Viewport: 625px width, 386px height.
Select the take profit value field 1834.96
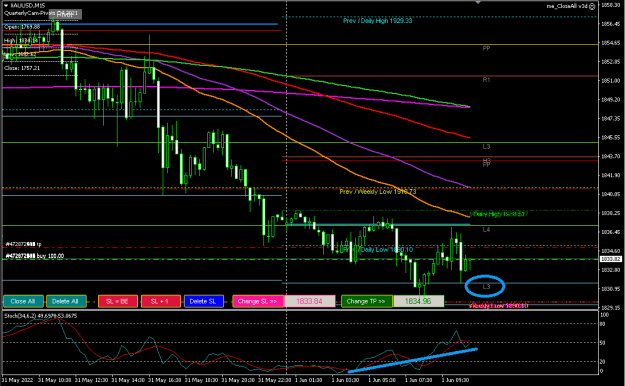click(x=418, y=301)
